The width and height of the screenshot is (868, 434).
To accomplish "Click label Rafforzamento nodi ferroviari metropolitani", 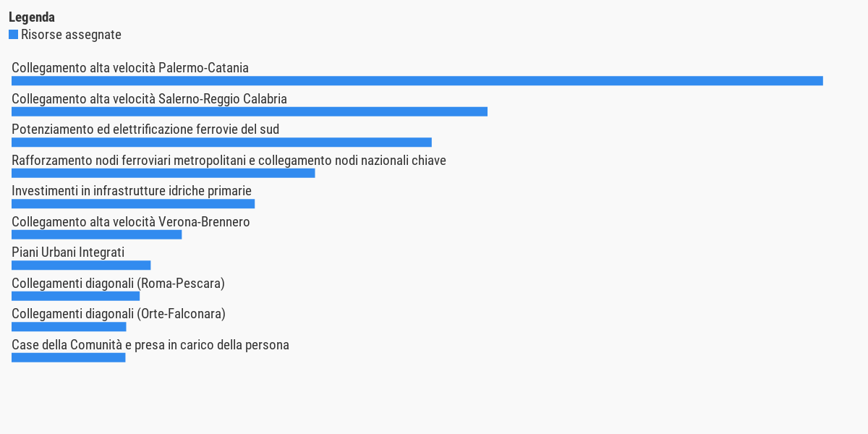I will tap(129, 161).
